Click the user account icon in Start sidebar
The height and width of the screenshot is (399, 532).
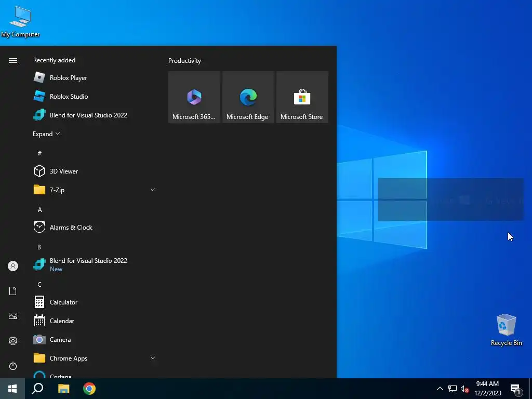[x=13, y=266]
